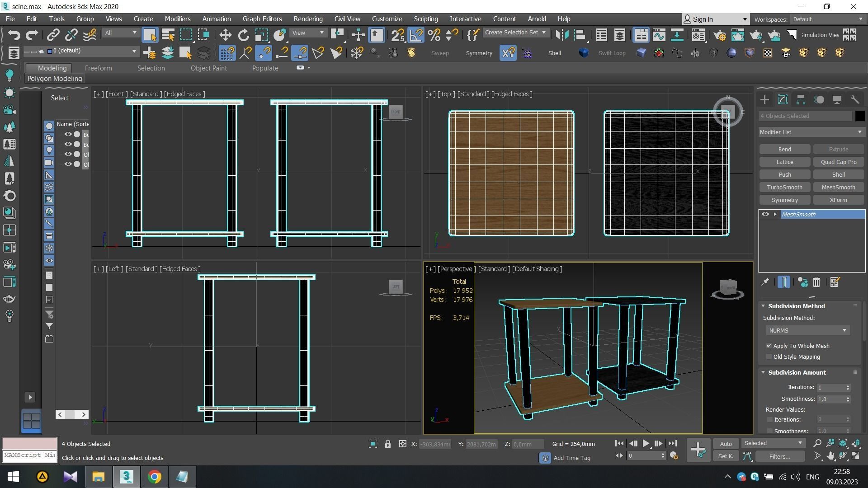Click the Undo arrow icon
The height and width of the screenshot is (488, 868).
(x=14, y=35)
